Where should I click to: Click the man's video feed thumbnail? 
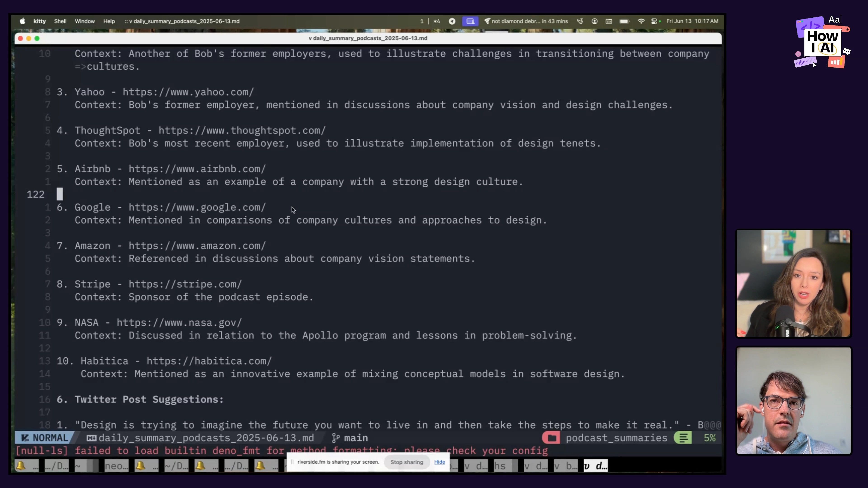[x=794, y=401]
